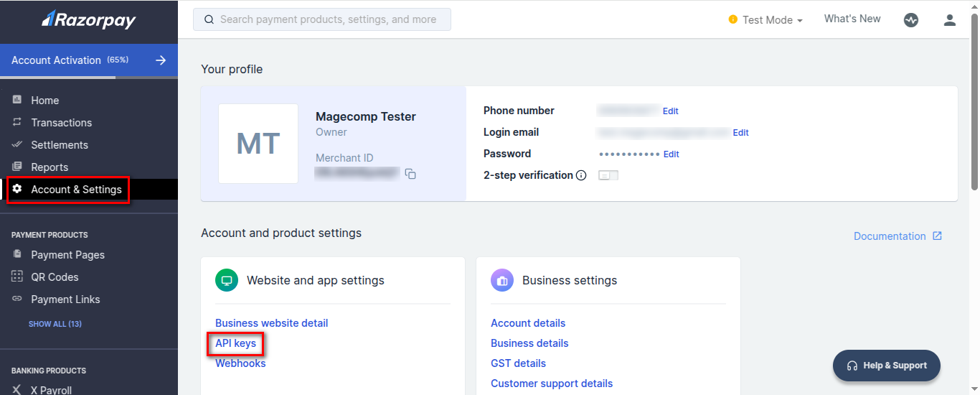This screenshot has height=395, width=980.
Task: Click the Website and app settings green icon
Action: tap(227, 280)
